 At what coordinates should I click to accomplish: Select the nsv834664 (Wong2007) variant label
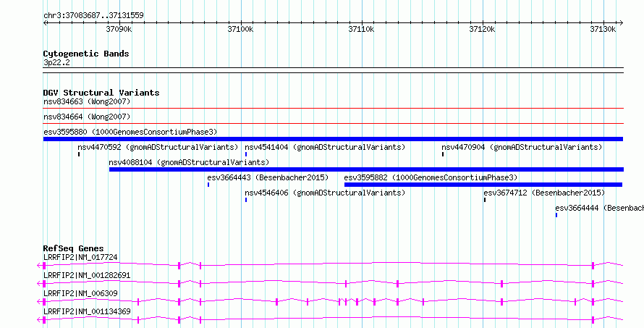87,117
